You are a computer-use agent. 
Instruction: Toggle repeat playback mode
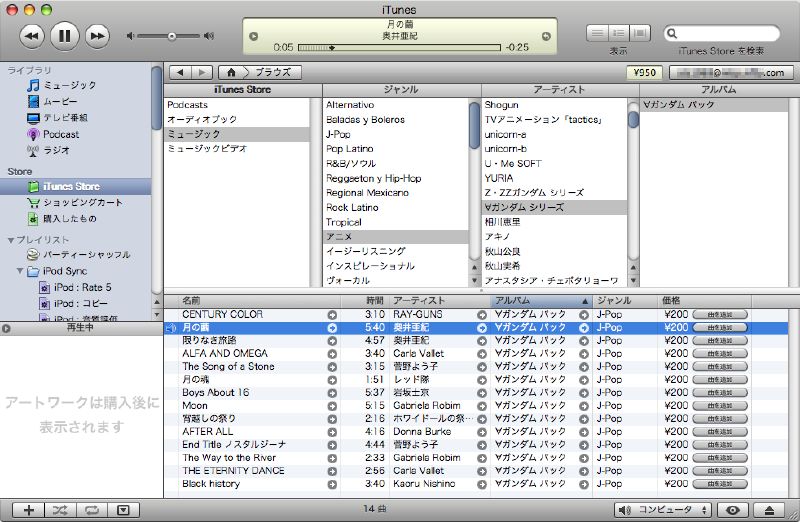pyautogui.click(x=91, y=510)
